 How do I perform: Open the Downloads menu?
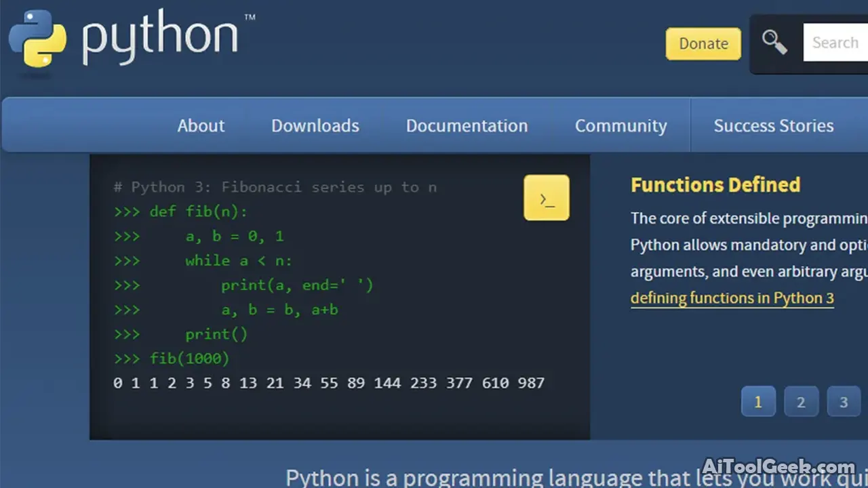[x=315, y=125]
